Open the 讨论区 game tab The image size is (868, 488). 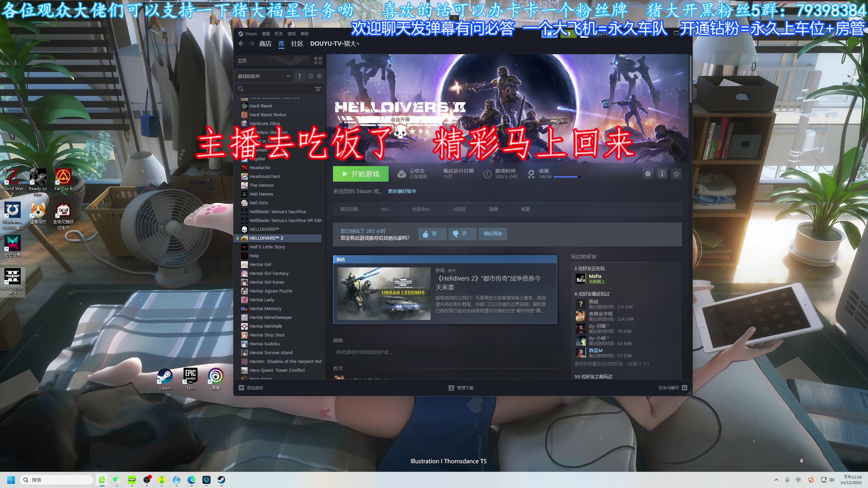click(x=459, y=209)
